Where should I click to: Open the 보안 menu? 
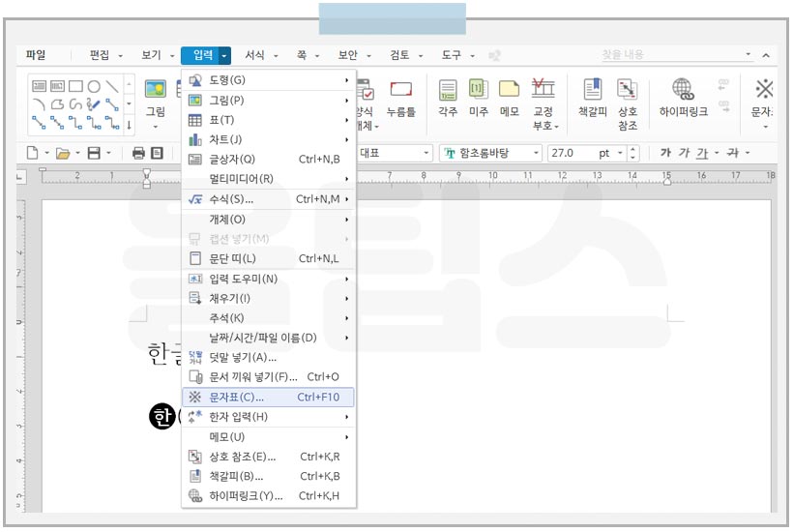348,54
